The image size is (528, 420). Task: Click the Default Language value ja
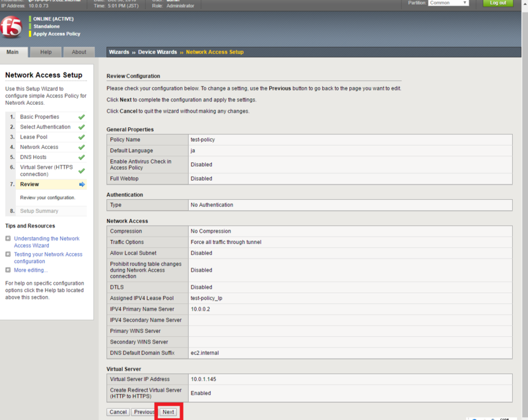coord(193,150)
